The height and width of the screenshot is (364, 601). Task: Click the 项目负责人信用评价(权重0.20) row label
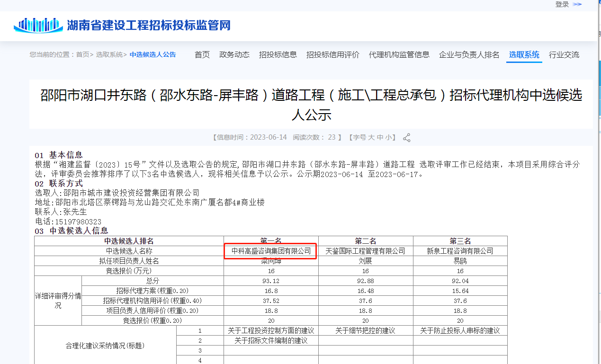(x=152, y=311)
